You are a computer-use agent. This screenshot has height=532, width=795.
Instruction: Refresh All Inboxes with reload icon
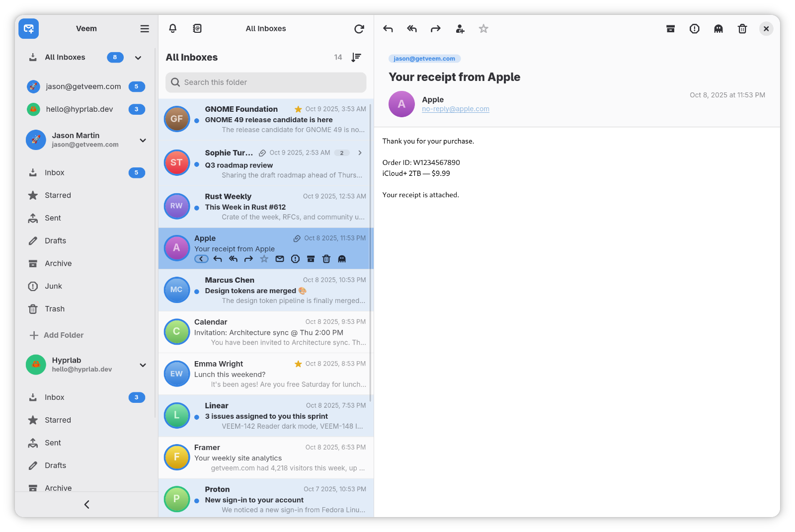click(359, 29)
